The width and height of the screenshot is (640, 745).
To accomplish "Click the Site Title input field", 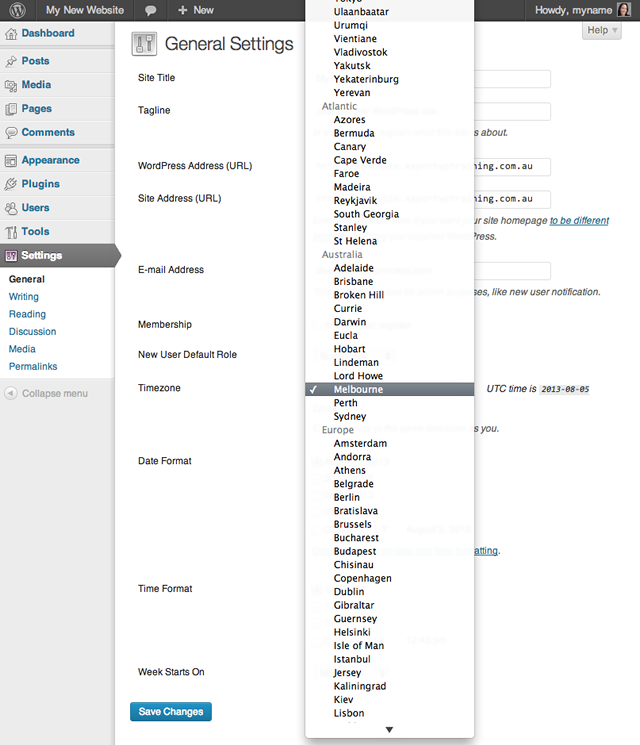I will pos(512,79).
